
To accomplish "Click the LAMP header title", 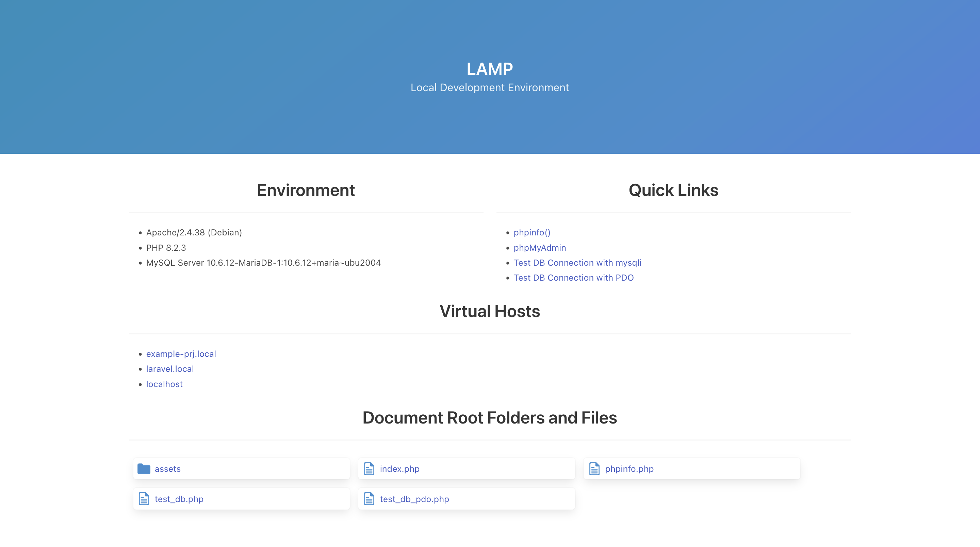I will pos(490,69).
